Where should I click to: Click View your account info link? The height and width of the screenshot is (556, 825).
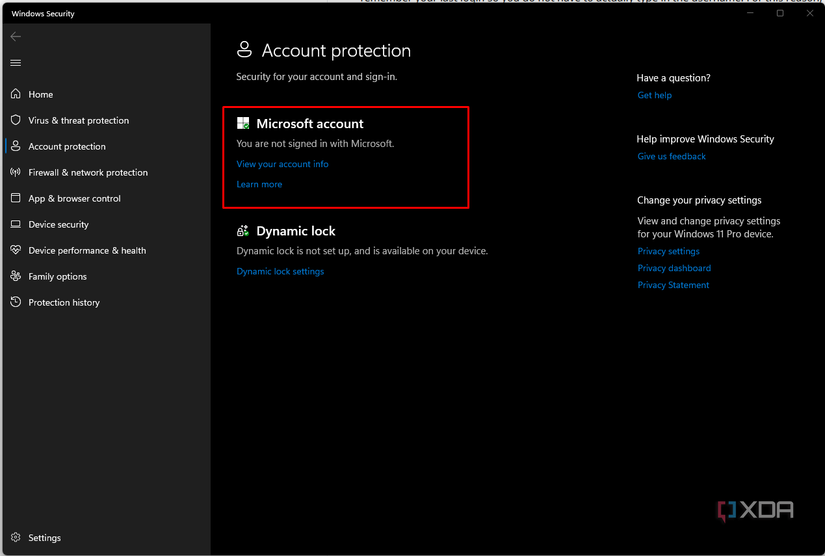[282, 164]
